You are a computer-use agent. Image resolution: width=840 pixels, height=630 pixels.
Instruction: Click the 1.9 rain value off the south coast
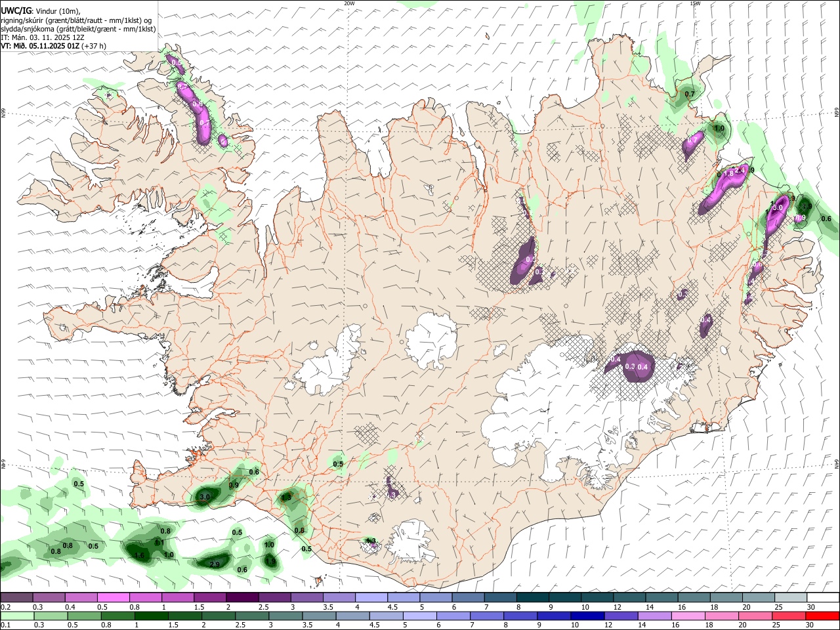(270, 561)
